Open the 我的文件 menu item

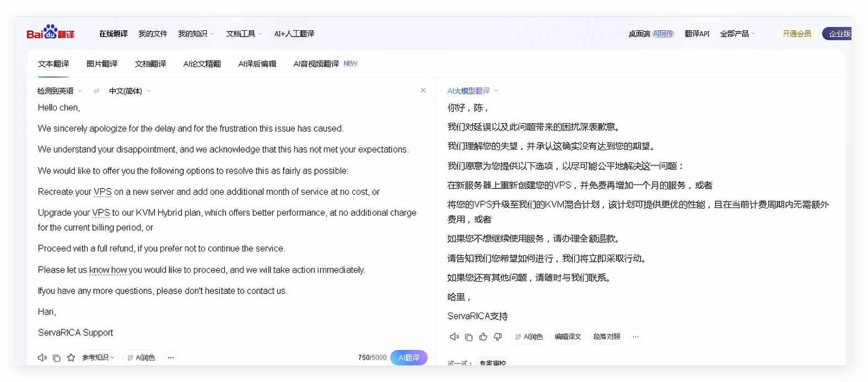tap(152, 33)
